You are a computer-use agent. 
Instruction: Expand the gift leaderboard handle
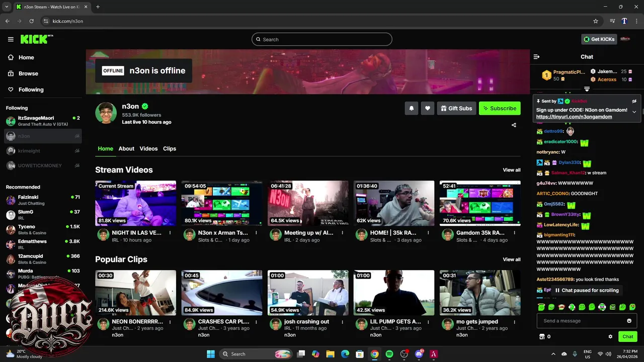tap(587, 89)
